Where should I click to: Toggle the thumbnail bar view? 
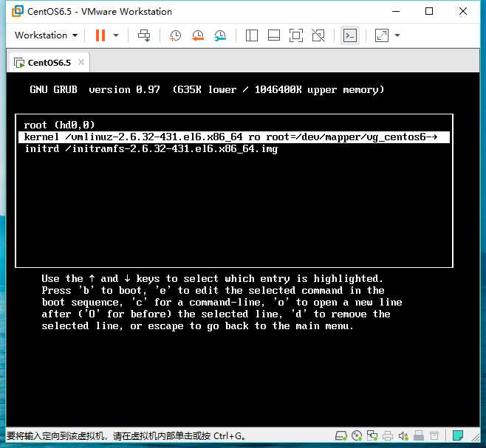coord(274,35)
